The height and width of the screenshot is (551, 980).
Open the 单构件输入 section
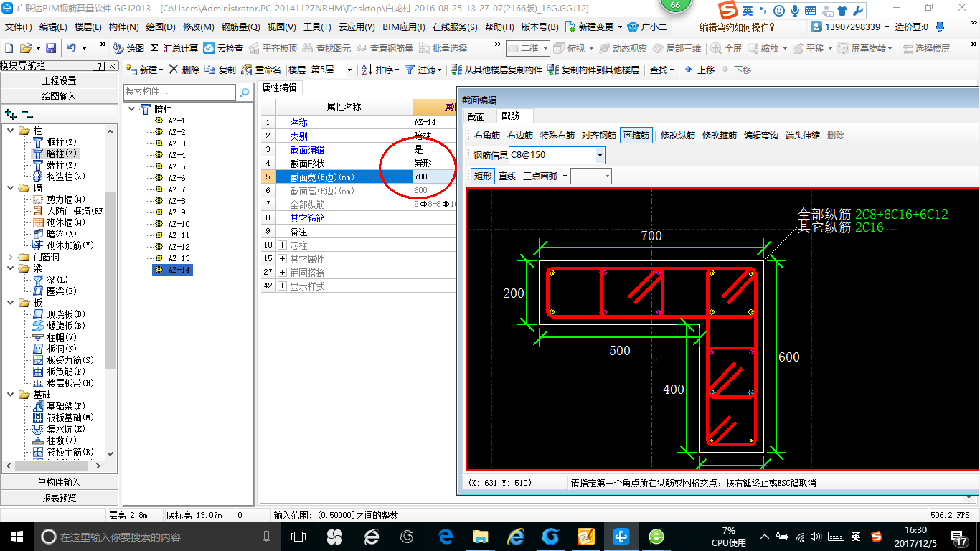59,482
